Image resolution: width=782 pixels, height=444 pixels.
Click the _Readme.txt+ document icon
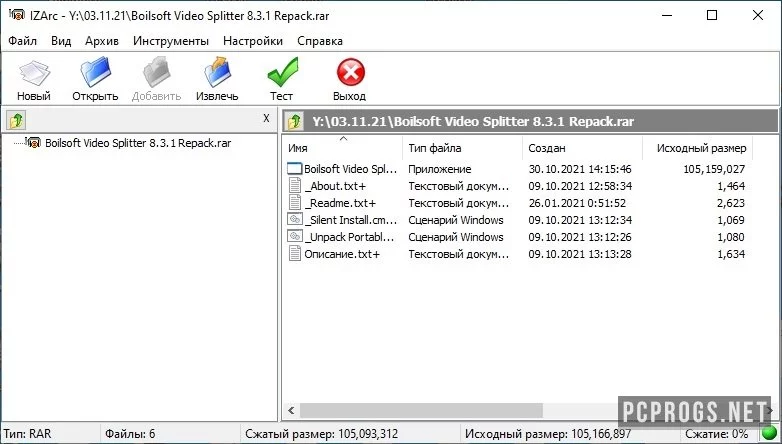click(x=295, y=203)
